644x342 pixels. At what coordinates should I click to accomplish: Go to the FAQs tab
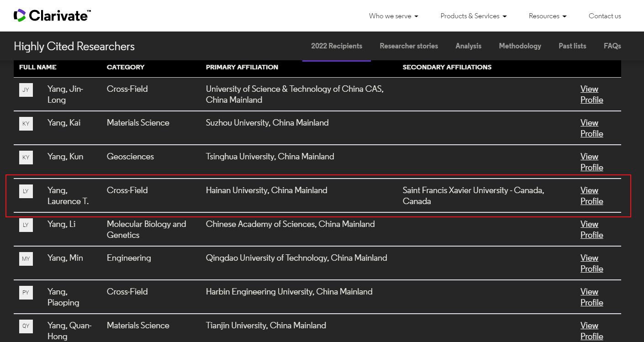[612, 46]
